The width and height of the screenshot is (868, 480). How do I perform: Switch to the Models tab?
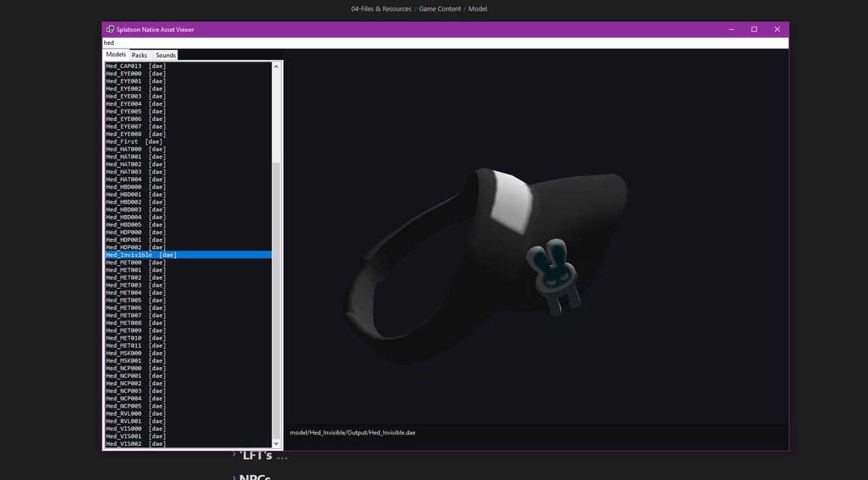(117, 54)
